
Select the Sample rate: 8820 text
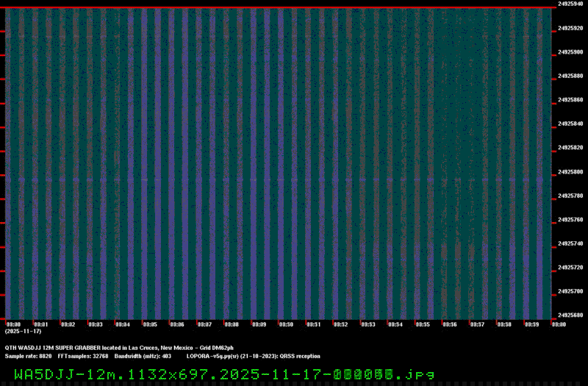(28, 356)
